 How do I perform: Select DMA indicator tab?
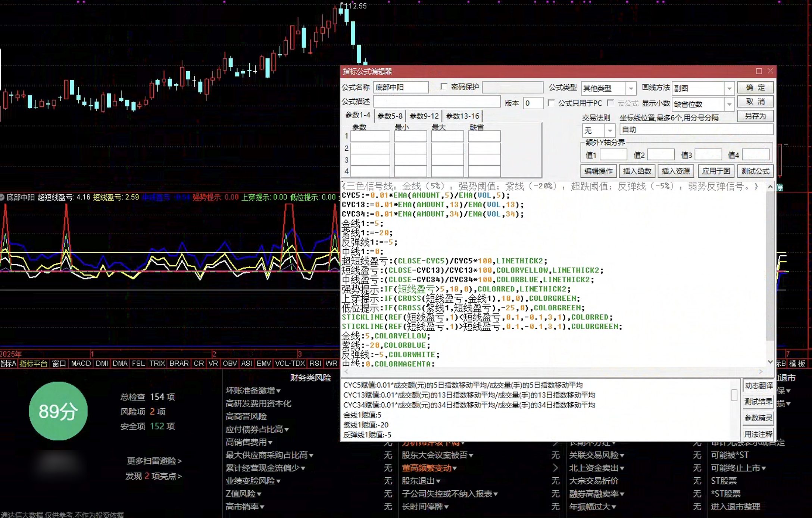pos(120,363)
